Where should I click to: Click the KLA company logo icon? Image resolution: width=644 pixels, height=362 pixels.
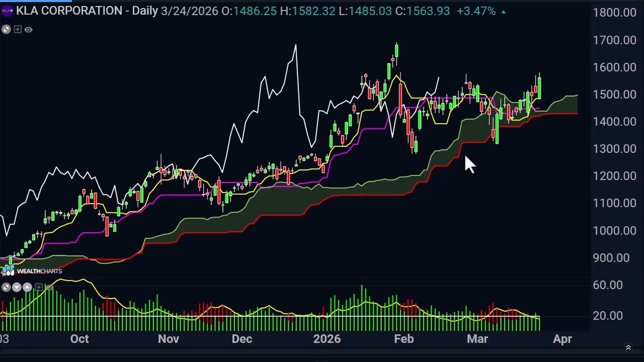pos(7,11)
